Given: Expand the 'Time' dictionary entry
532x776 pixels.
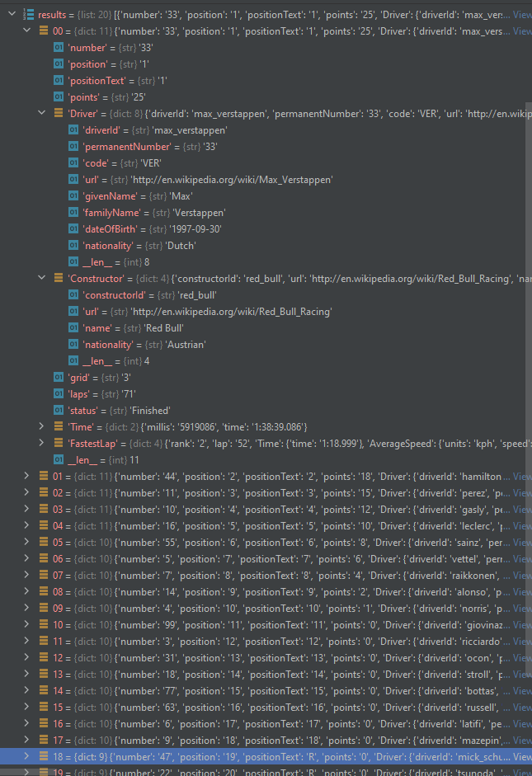Looking at the screenshot, I should (41, 426).
